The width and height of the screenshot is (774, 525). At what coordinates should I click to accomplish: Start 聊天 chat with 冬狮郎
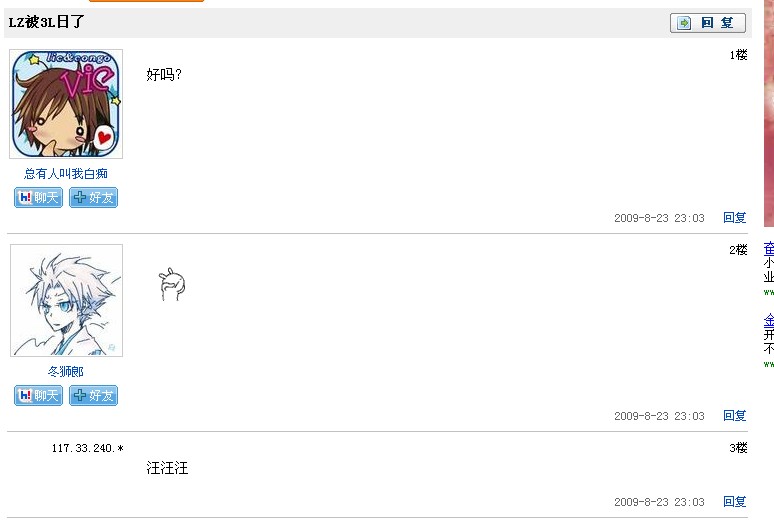click(x=39, y=396)
